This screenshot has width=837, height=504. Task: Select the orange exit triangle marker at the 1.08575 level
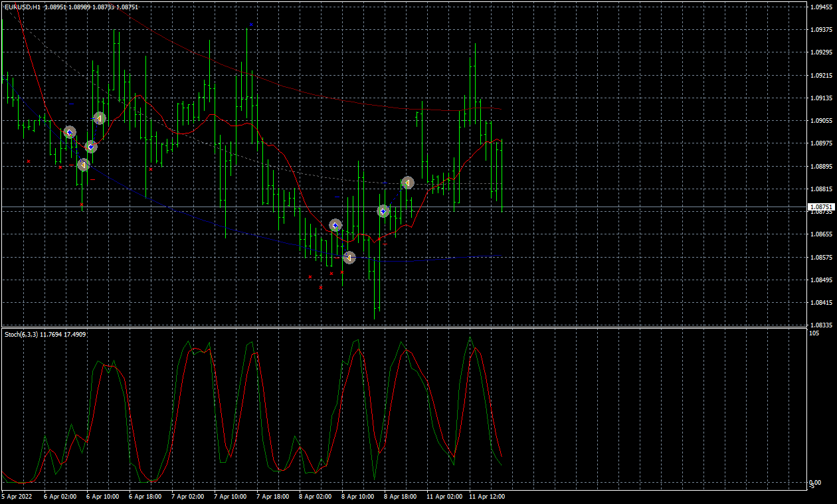pos(349,257)
